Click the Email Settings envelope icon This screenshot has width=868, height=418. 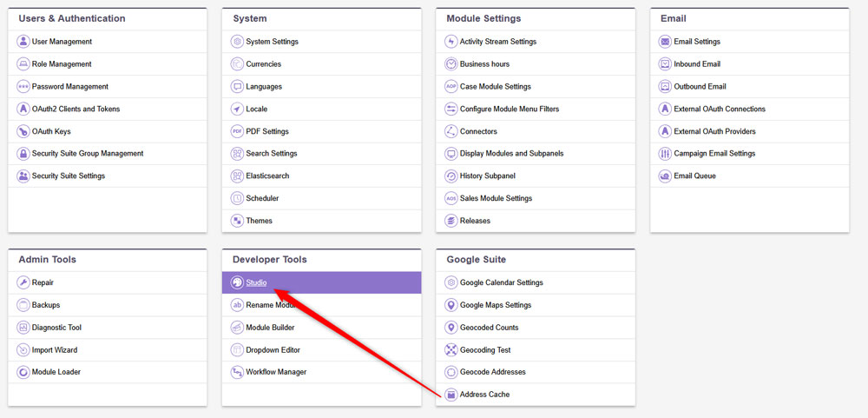pyautogui.click(x=665, y=42)
